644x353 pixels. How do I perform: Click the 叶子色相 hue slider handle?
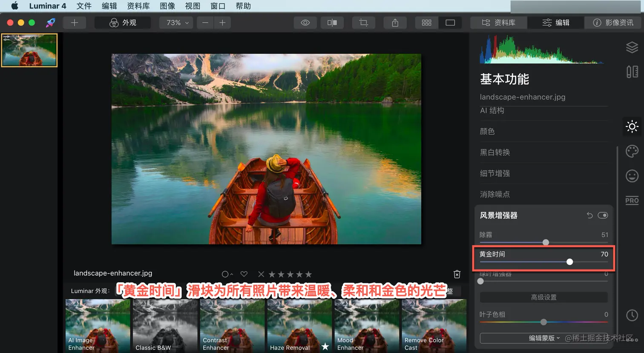point(543,322)
